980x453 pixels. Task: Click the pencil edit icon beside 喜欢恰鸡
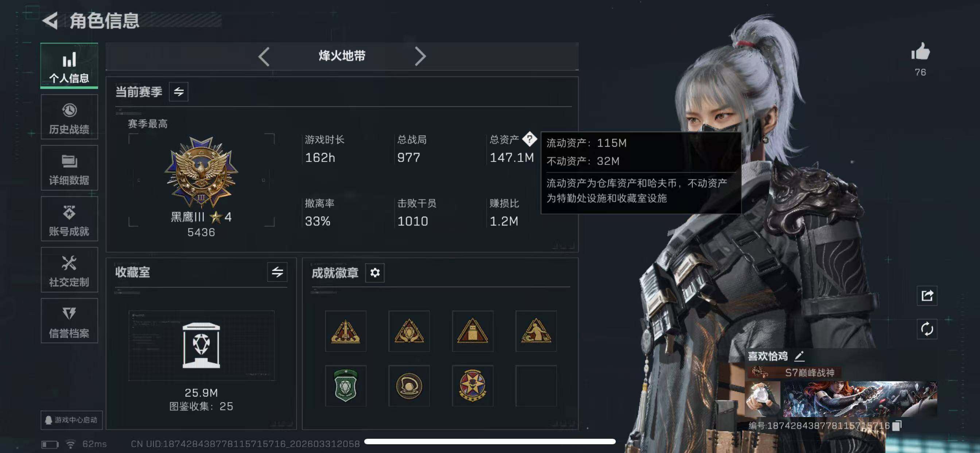point(799,356)
